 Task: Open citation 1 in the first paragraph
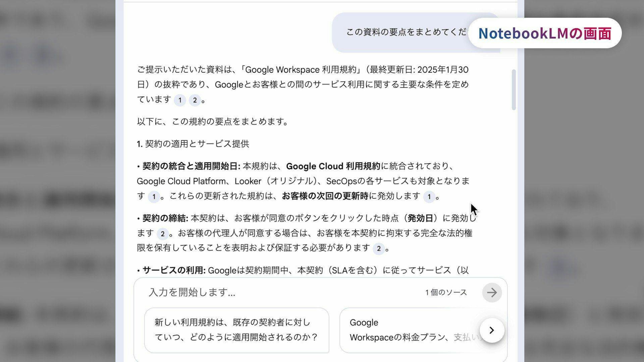[x=180, y=100]
